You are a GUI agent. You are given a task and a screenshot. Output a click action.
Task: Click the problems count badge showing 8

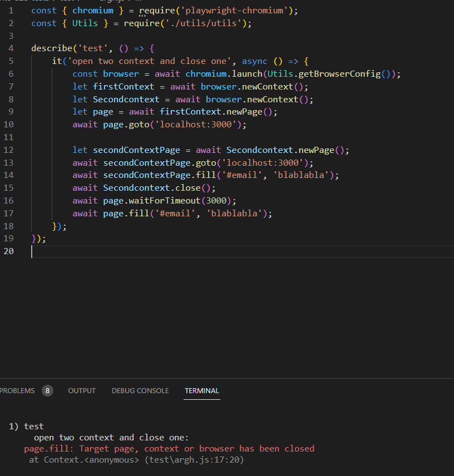[47, 390]
